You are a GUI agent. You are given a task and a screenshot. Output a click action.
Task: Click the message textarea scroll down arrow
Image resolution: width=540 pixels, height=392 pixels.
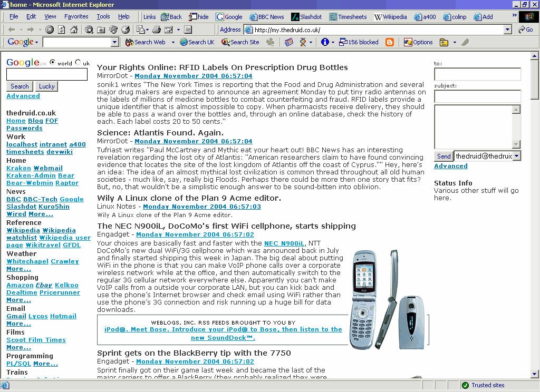click(516, 144)
